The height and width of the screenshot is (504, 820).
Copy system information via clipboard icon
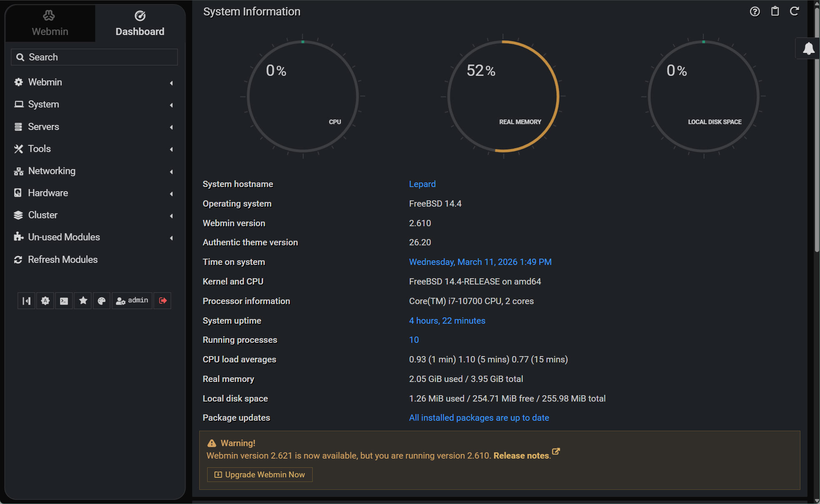pyautogui.click(x=775, y=12)
